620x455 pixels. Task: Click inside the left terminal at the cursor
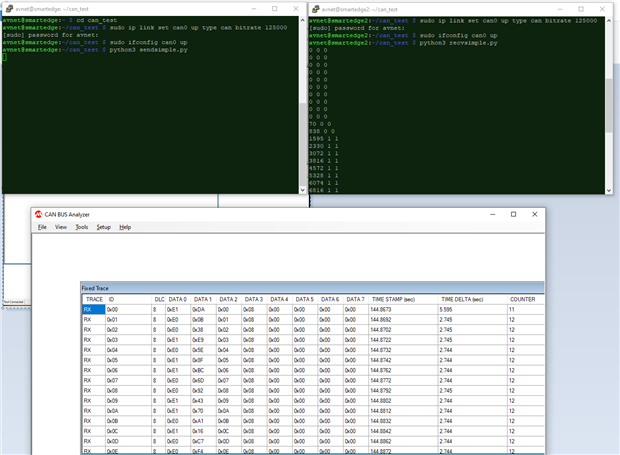[4, 58]
